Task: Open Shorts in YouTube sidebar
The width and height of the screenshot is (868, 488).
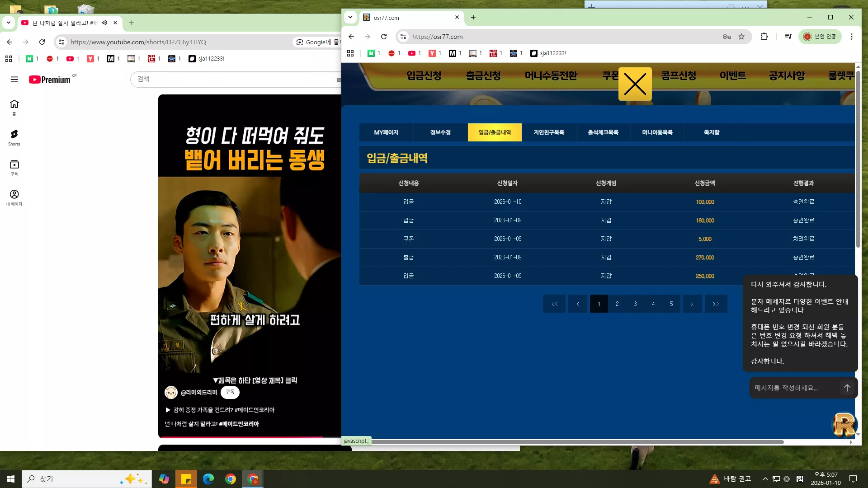Action: pyautogui.click(x=14, y=137)
